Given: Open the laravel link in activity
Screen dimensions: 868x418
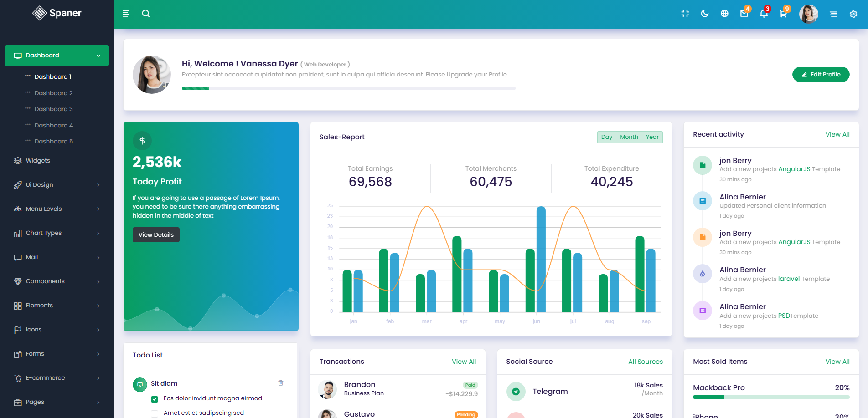Looking at the screenshot, I should tap(789, 279).
